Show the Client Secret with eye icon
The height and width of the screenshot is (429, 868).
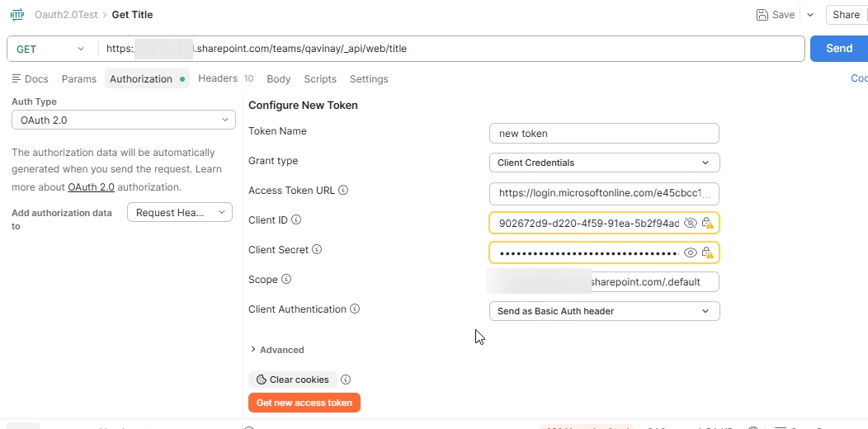tap(690, 253)
